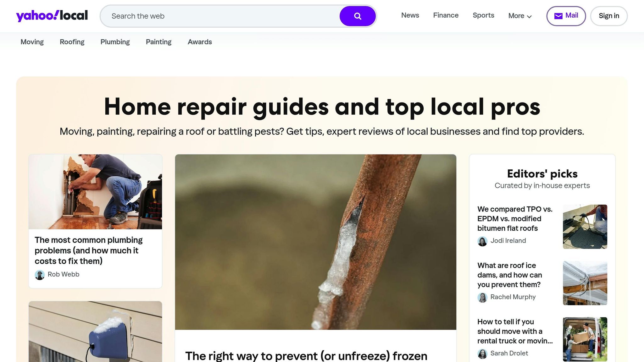Viewport: 644px width, 362px height.
Task: Open the common plumbing problems article
Action: pos(88,250)
